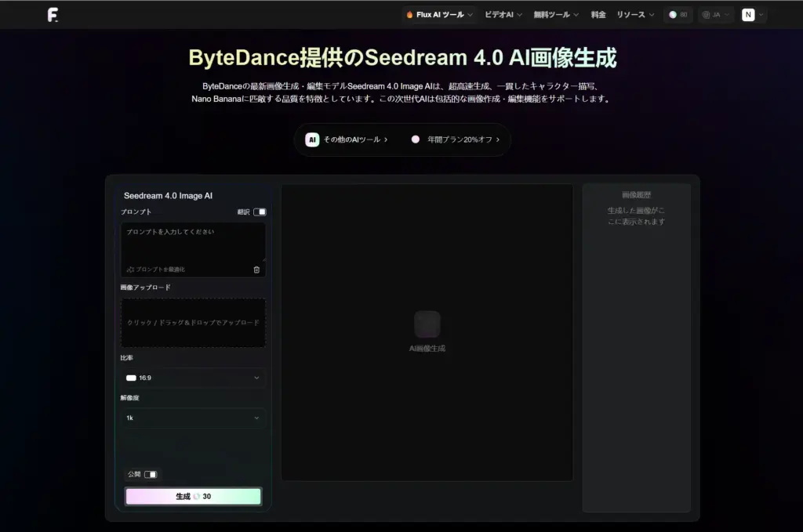Screen dimensions: 803x532
Task: Open the 16:9 ratio dropdown
Action: pos(193,378)
